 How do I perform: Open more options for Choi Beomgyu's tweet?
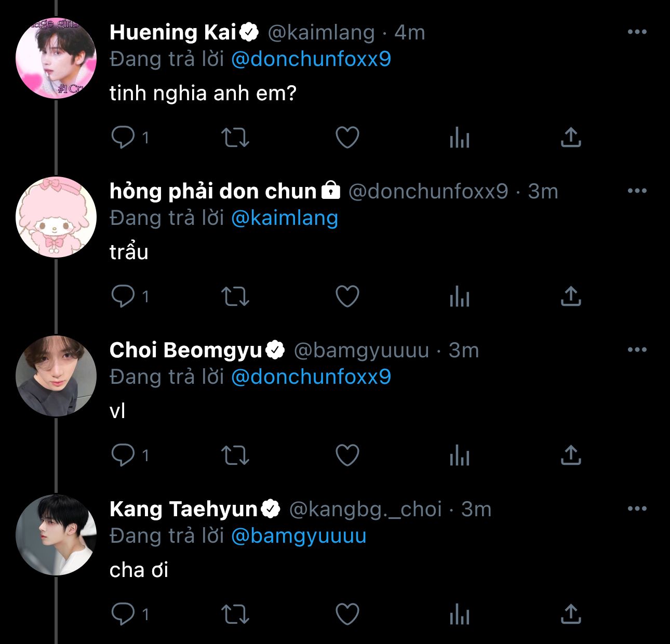click(x=637, y=350)
